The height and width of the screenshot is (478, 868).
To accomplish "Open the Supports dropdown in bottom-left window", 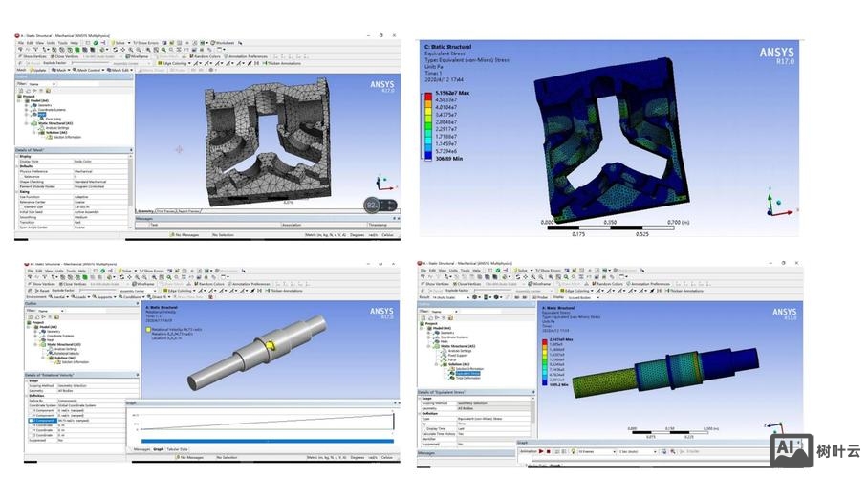I will point(104,296).
